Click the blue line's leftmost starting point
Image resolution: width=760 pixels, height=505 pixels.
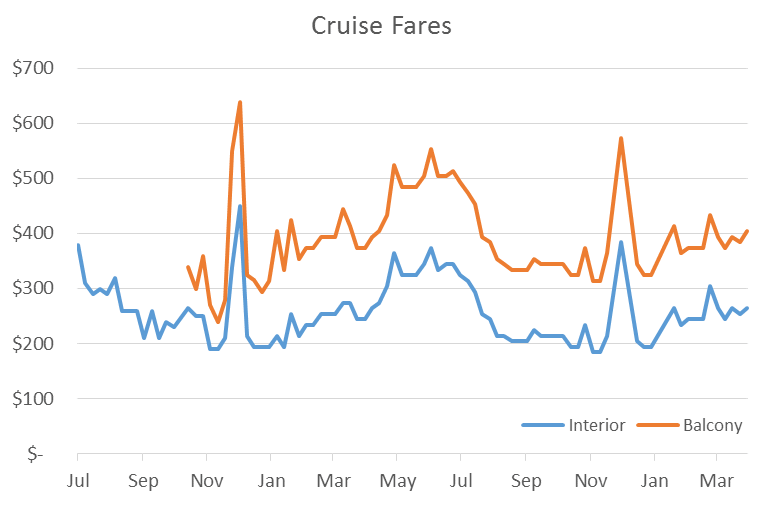point(78,245)
